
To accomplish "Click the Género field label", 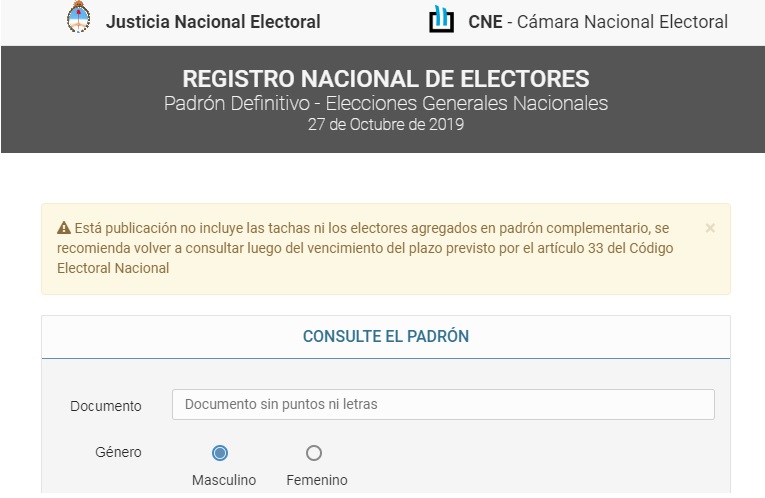I will click(118, 452).
